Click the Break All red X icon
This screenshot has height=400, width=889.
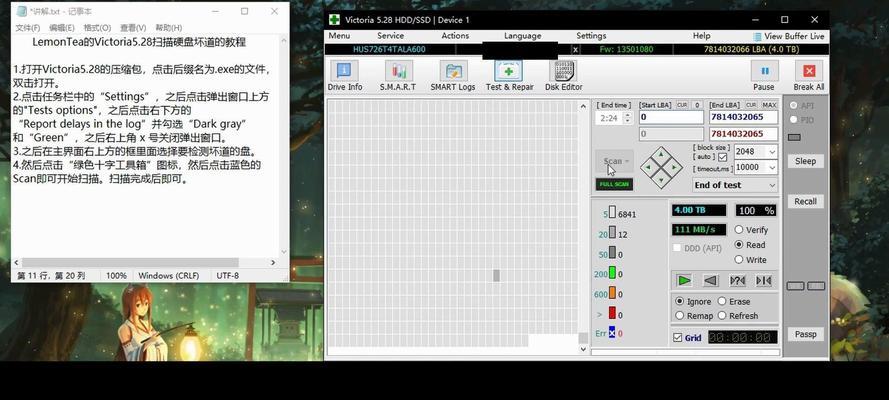pyautogui.click(x=809, y=71)
